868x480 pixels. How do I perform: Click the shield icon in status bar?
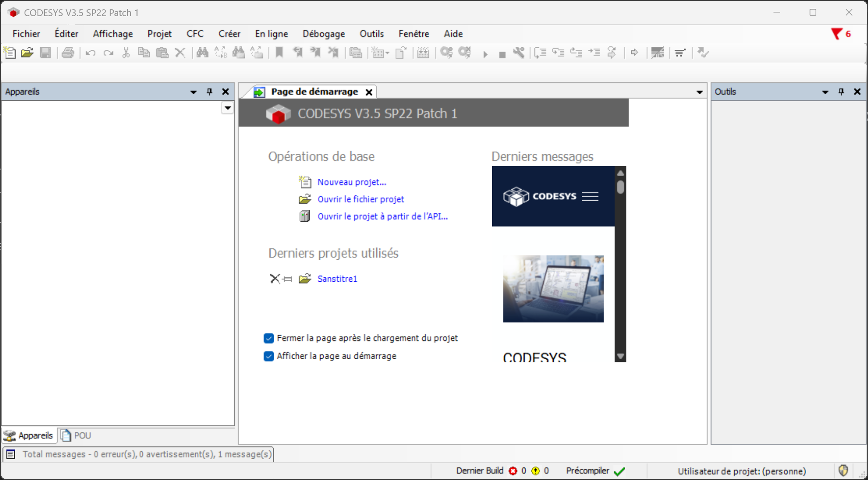click(x=843, y=470)
